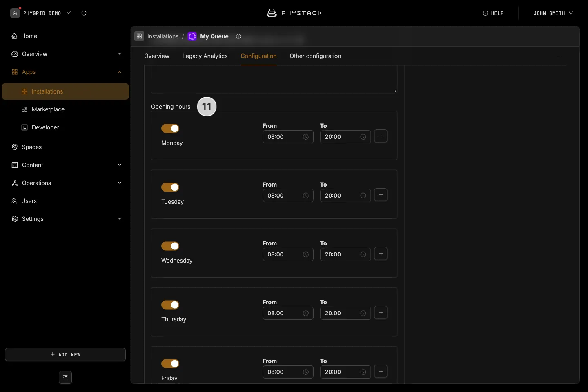Expand the Overview sidebar section
588x392 pixels.
point(65,54)
